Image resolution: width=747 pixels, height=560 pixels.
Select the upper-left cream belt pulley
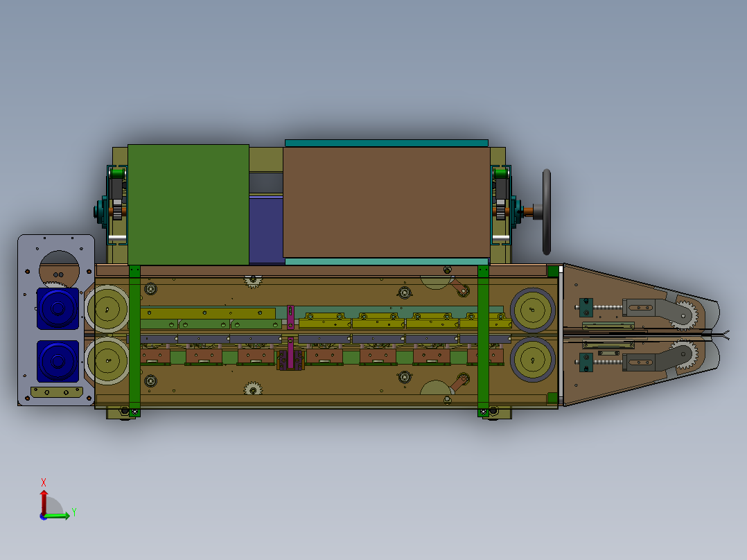(107, 309)
